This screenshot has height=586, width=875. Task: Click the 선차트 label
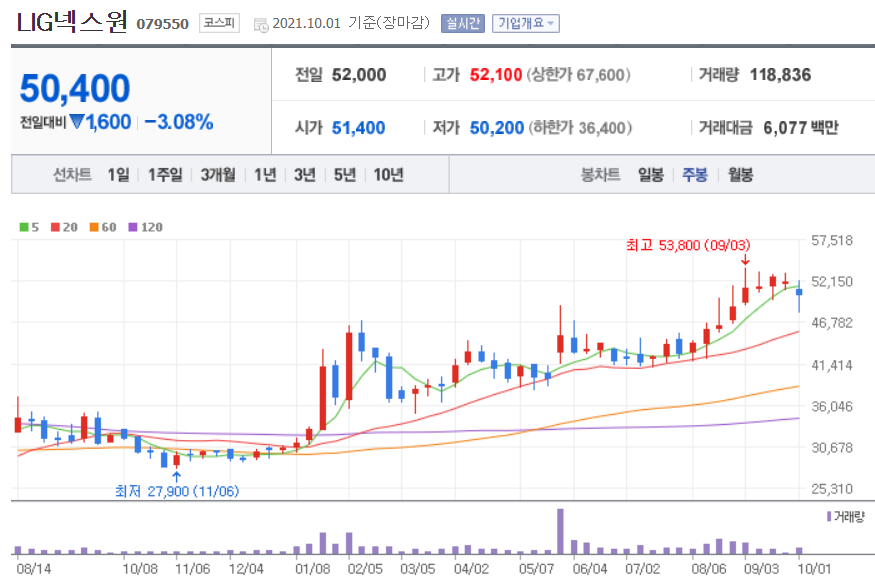(72, 175)
